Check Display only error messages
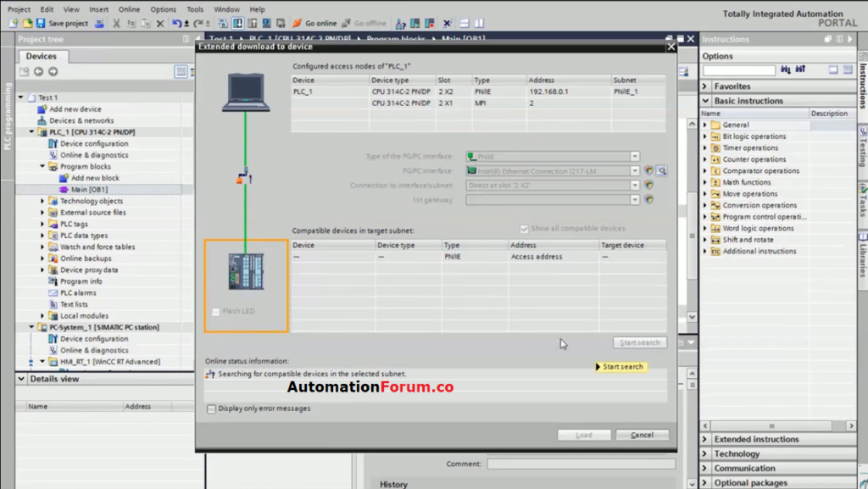This screenshot has width=868, height=489. [x=210, y=408]
